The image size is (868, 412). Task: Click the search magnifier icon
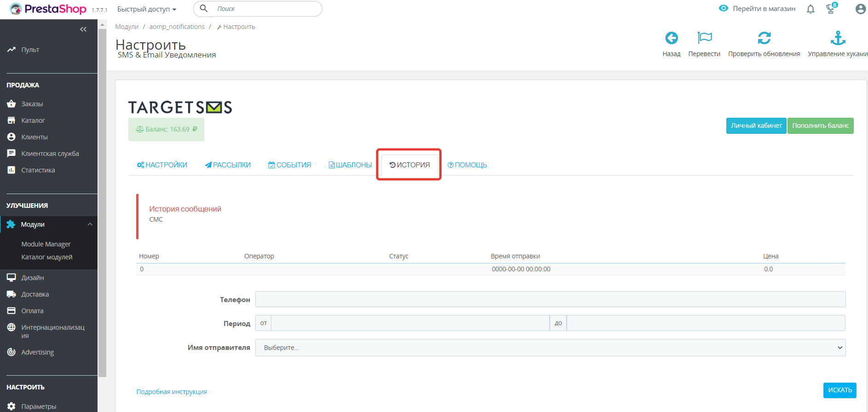coord(204,9)
